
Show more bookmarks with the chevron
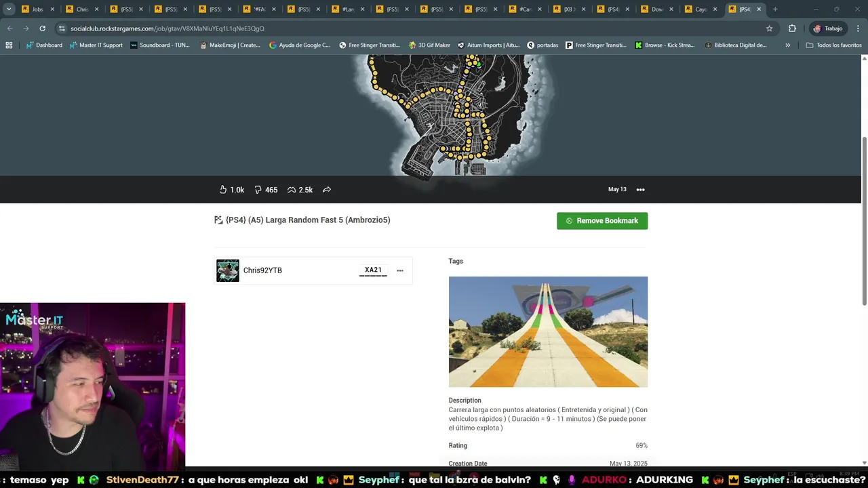coord(787,45)
